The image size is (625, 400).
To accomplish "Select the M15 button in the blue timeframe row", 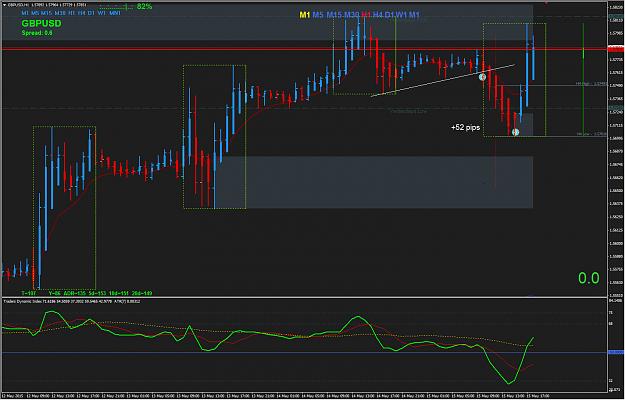I will [46, 13].
